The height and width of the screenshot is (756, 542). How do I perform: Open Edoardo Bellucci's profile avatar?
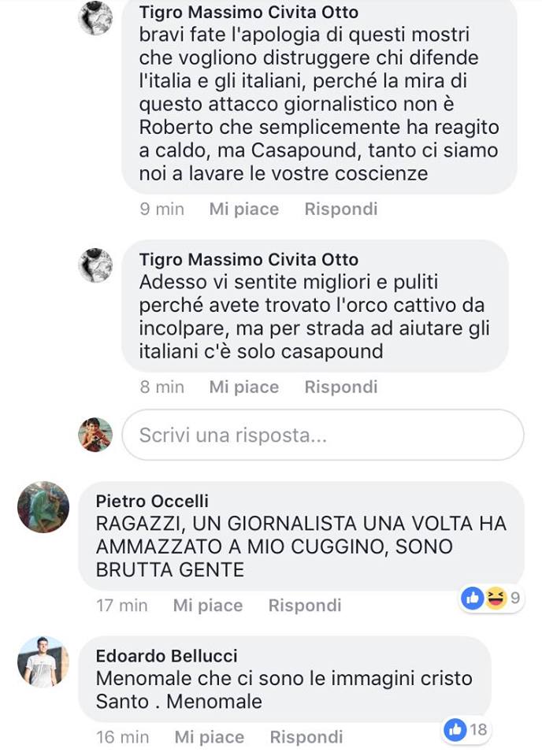[x=43, y=661]
